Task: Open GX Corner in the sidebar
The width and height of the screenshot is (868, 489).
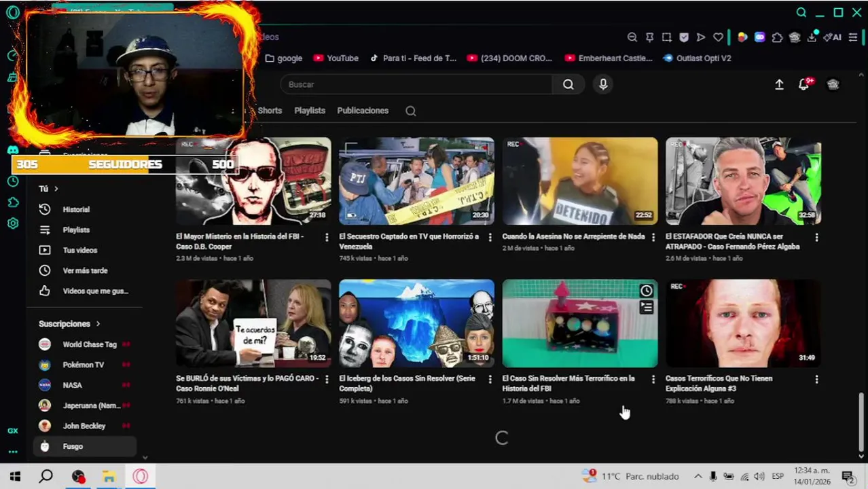Action: (x=12, y=431)
